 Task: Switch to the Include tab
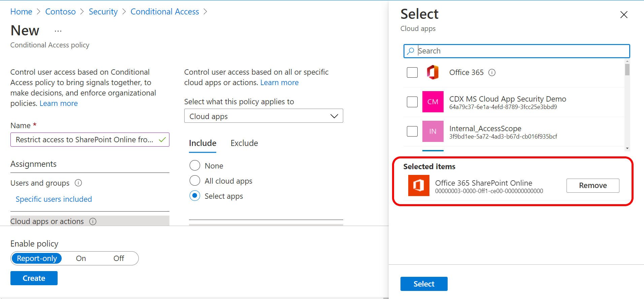coord(202,143)
